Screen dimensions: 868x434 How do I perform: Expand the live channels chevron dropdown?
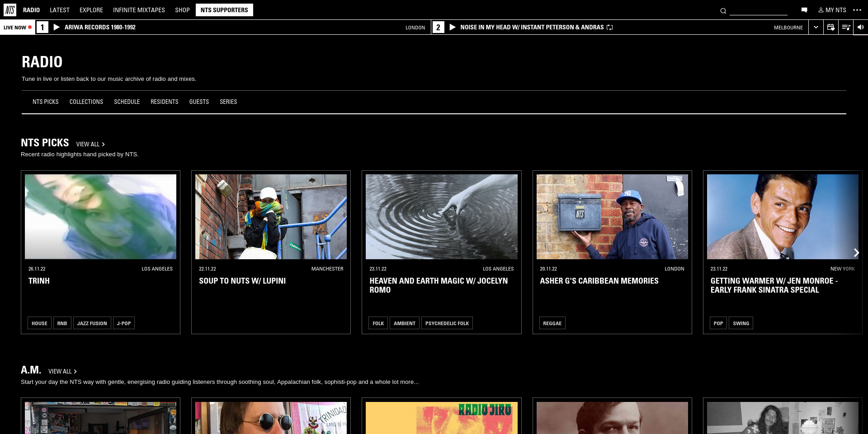tap(816, 27)
